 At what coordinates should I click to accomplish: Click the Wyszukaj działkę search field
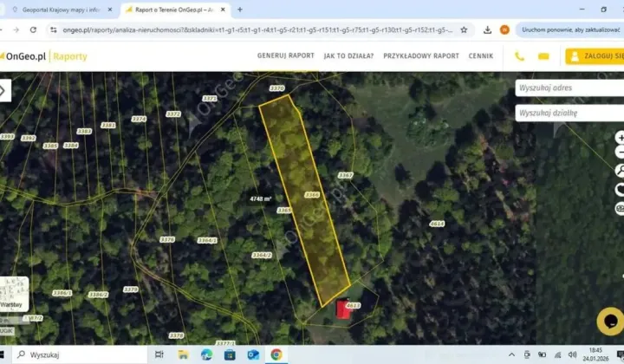[569, 113]
